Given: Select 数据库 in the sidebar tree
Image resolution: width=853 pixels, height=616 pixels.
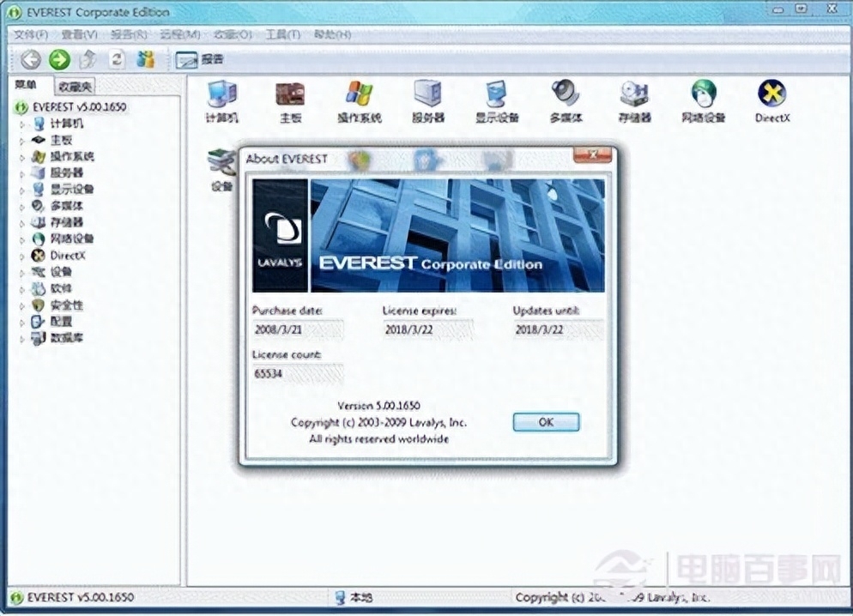Looking at the screenshot, I should pyautogui.click(x=66, y=338).
